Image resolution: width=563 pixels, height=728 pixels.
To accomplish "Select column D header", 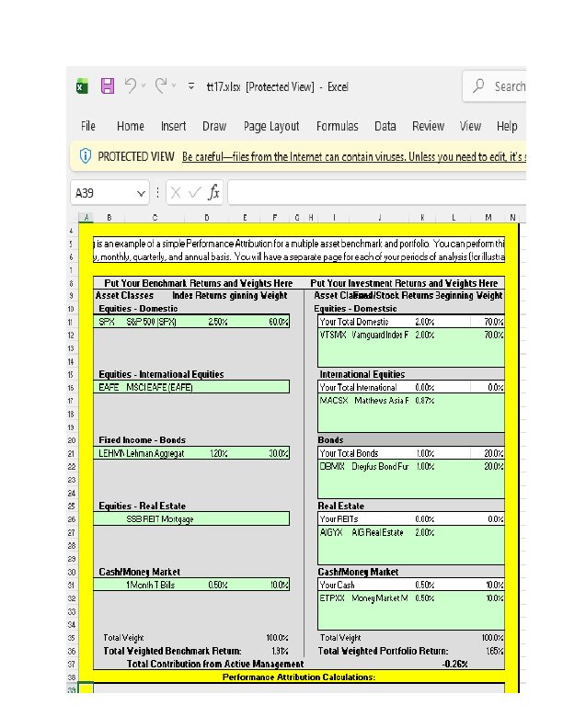I will tap(207, 217).
